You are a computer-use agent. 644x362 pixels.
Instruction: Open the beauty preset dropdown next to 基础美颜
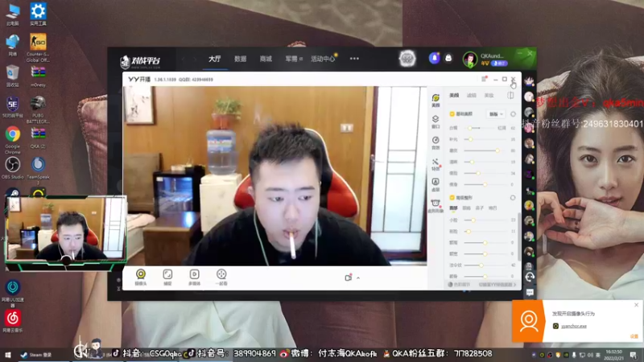[496, 114]
